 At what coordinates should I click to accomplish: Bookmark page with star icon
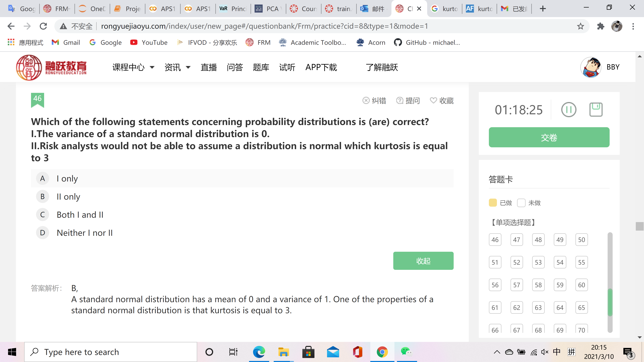pos(580,26)
